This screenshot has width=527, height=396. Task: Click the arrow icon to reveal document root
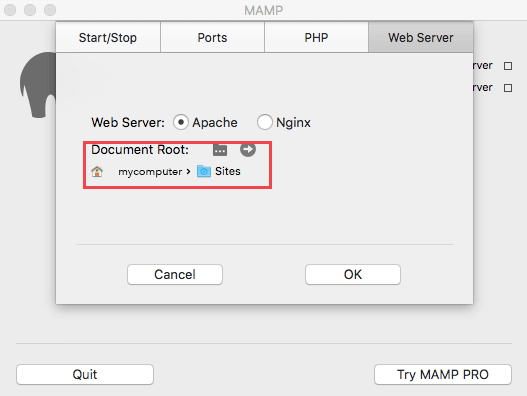[248, 149]
